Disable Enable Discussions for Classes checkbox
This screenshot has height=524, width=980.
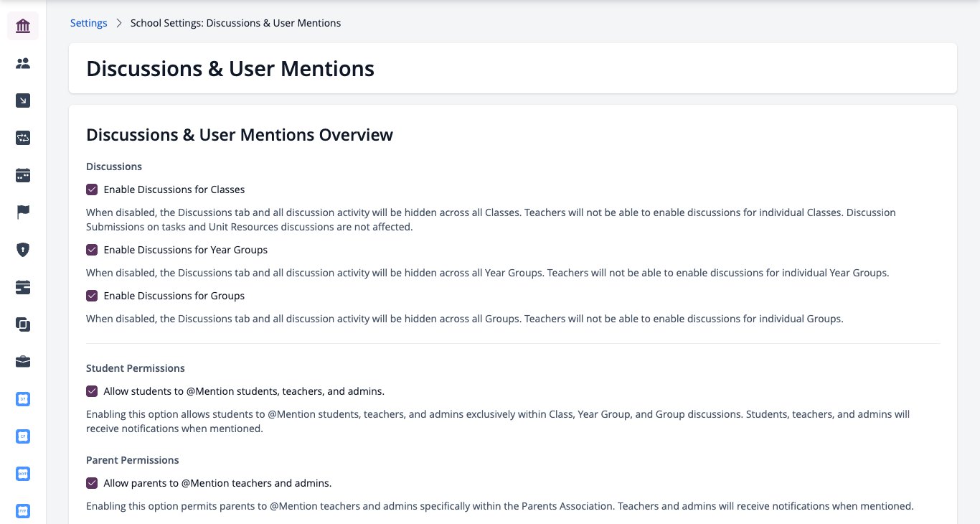click(x=92, y=190)
